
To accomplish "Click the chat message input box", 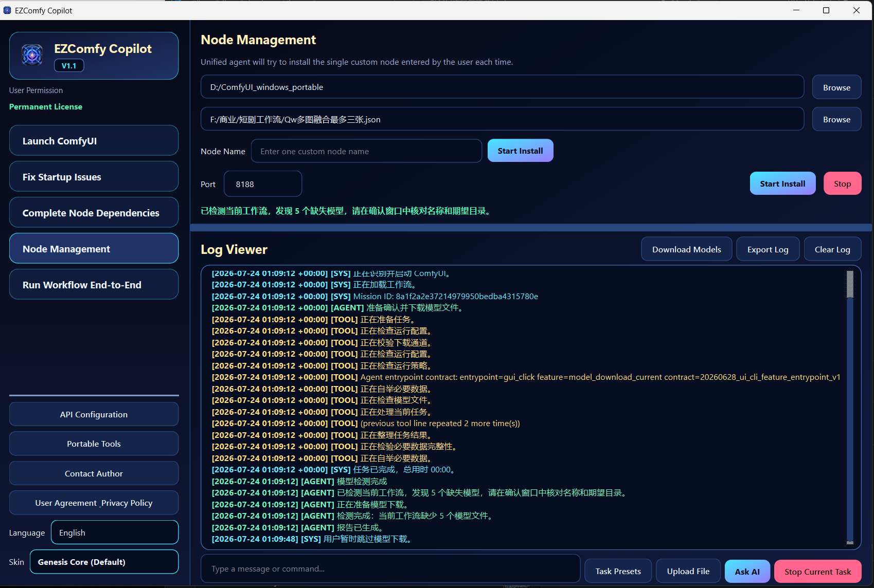I will [x=390, y=568].
